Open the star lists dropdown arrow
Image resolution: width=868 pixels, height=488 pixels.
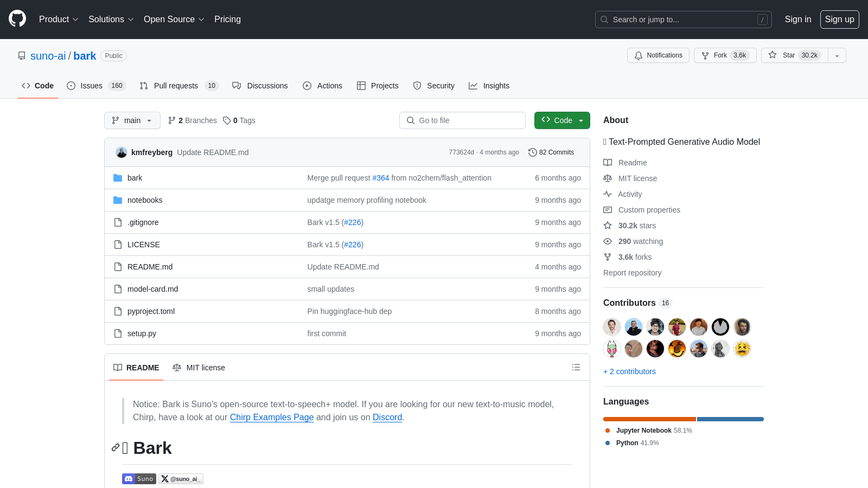pyautogui.click(x=837, y=55)
